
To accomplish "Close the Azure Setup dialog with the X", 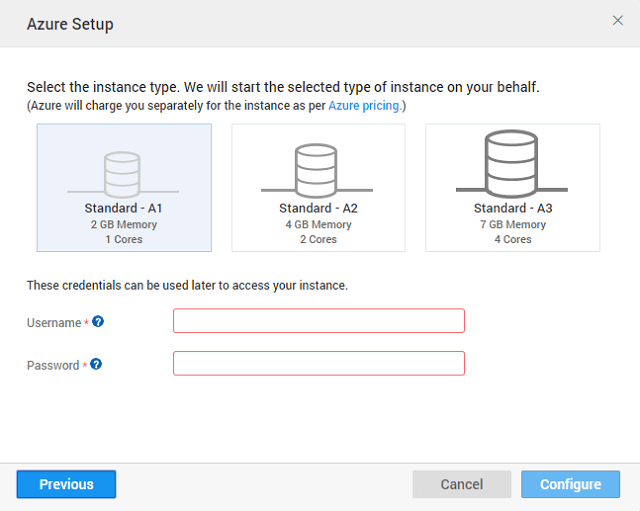I will click(x=617, y=21).
